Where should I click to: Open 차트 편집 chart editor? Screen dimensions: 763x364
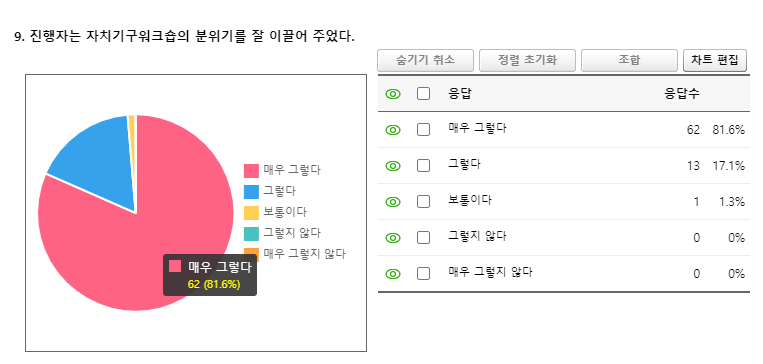click(x=715, y=60)
